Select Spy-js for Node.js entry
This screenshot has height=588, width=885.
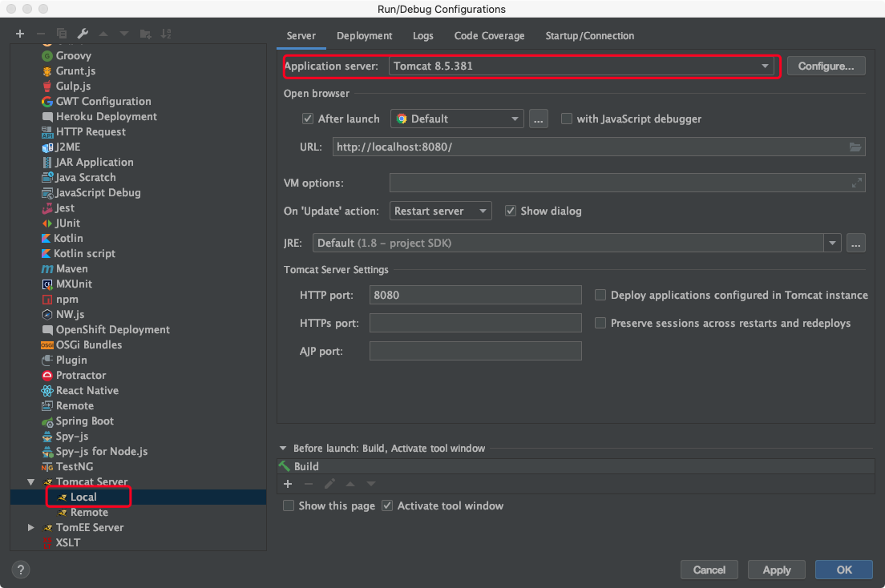(102, 452)
